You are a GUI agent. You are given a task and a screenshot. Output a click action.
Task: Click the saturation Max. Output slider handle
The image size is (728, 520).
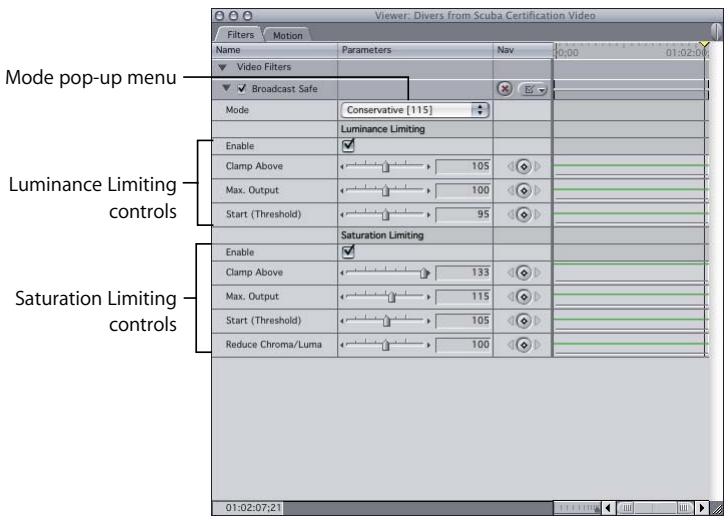(x=391, y=297)
